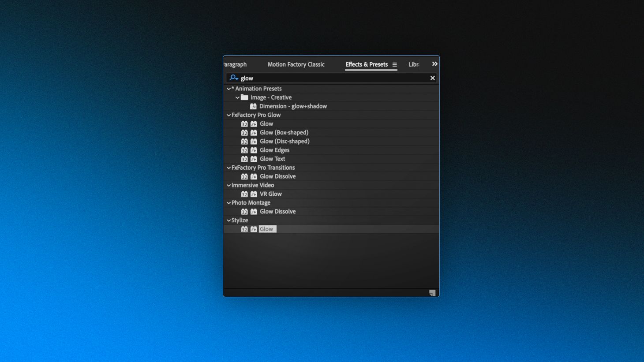Collapse the FxFactory Pro Glow category
Viewport: 644px width, 362px height.
click(x=228, y=115)
